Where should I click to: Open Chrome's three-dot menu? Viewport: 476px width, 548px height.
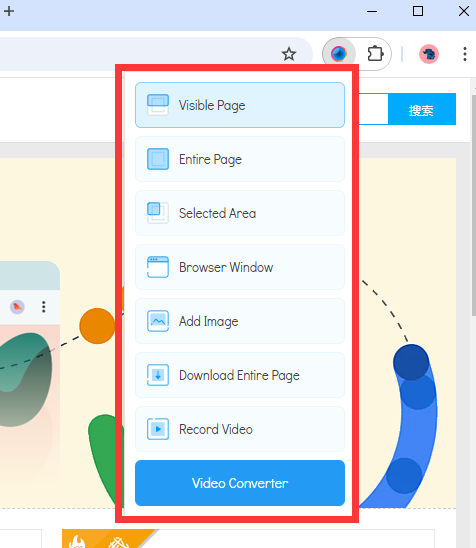465,54
